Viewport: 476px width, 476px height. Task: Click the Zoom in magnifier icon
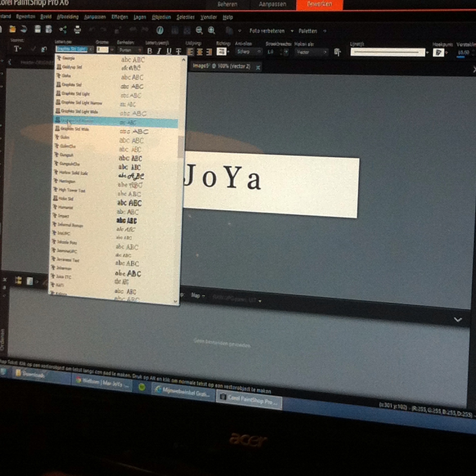(x=211, y=30)
